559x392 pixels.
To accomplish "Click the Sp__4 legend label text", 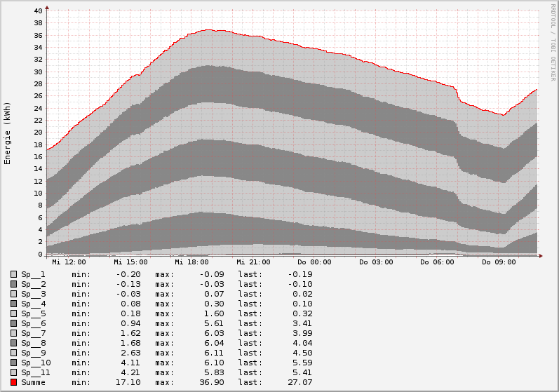I will (33, 304).
